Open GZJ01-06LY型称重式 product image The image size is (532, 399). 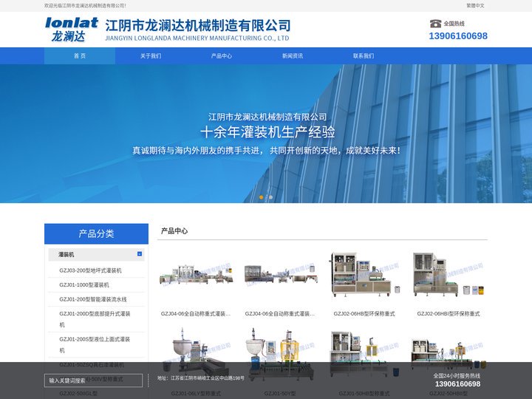tap(196, 355)
